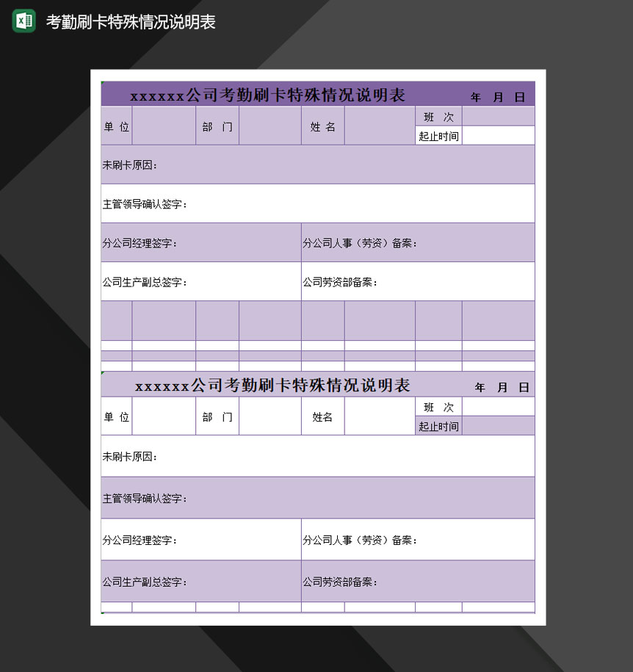Select the 班次 cell in top table
The image size is (633, 672).
438,116
